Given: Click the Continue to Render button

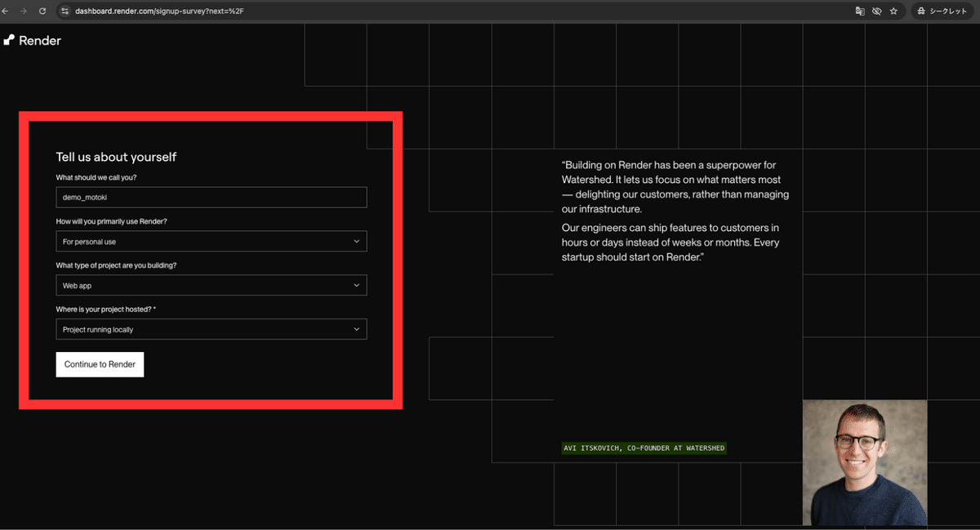Looking at the screenshot, I should point(100,364).
